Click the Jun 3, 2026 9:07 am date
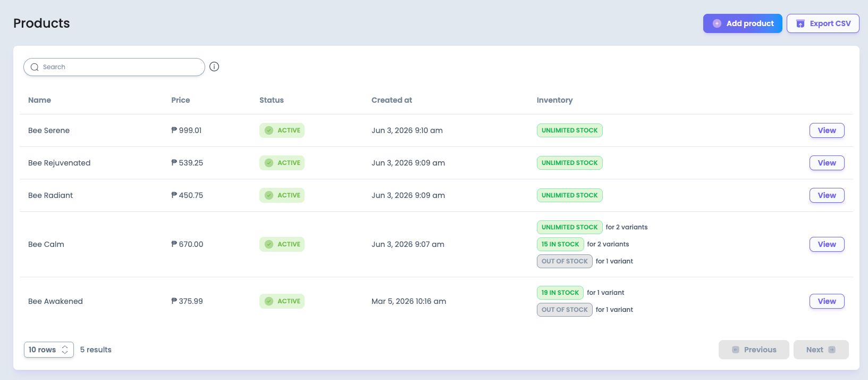Viewport: 868px width, 380px height. [x=408, y=244]
